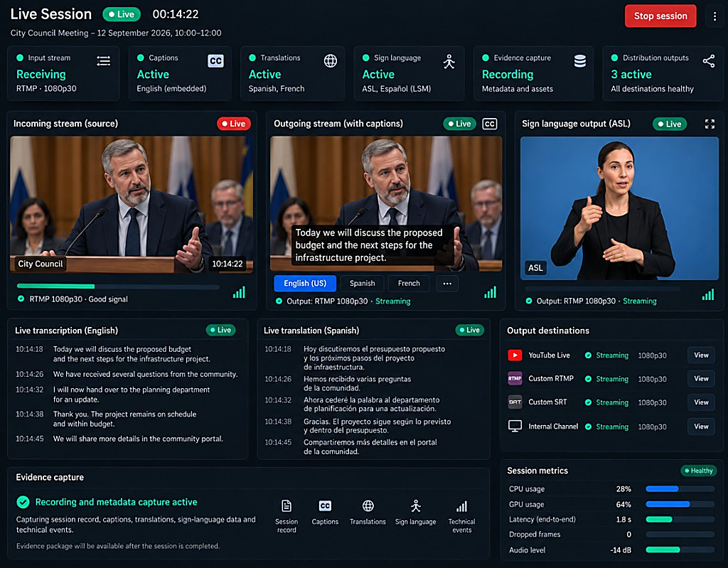Click the Custom RTMP icon
Viewport: 728px width, 568px height.
(x=515, y=378)
